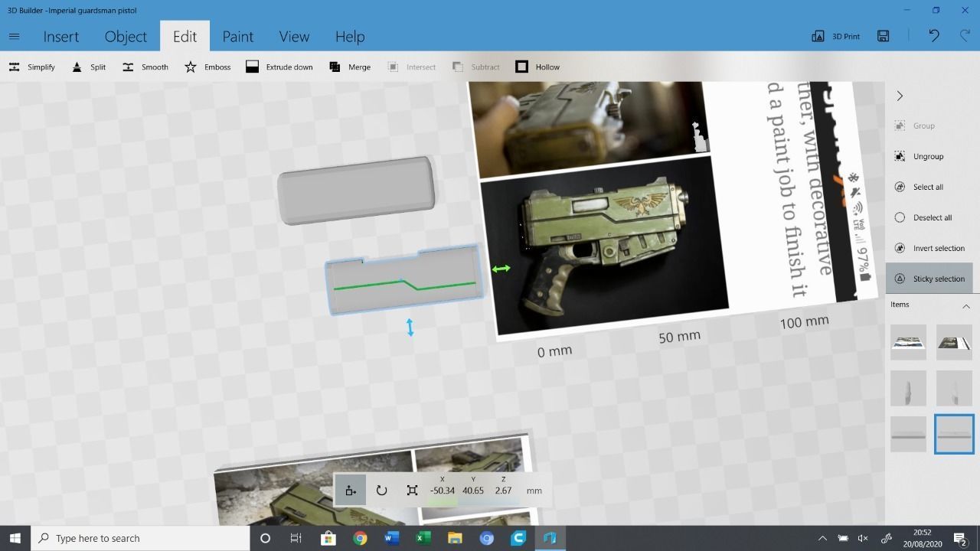Apply Smooth to the model
Viewport: 980px width, 551px height.
pyautogui.click(x=145, y=67)
